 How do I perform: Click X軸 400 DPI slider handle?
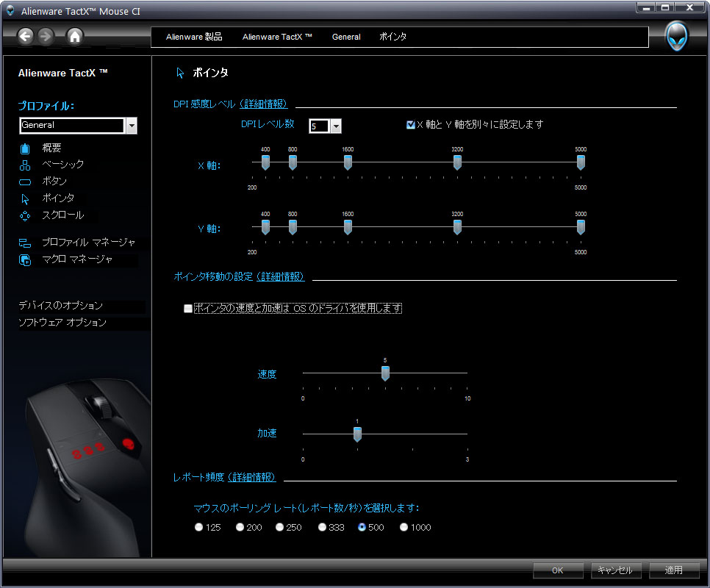(x=266, y=162)
